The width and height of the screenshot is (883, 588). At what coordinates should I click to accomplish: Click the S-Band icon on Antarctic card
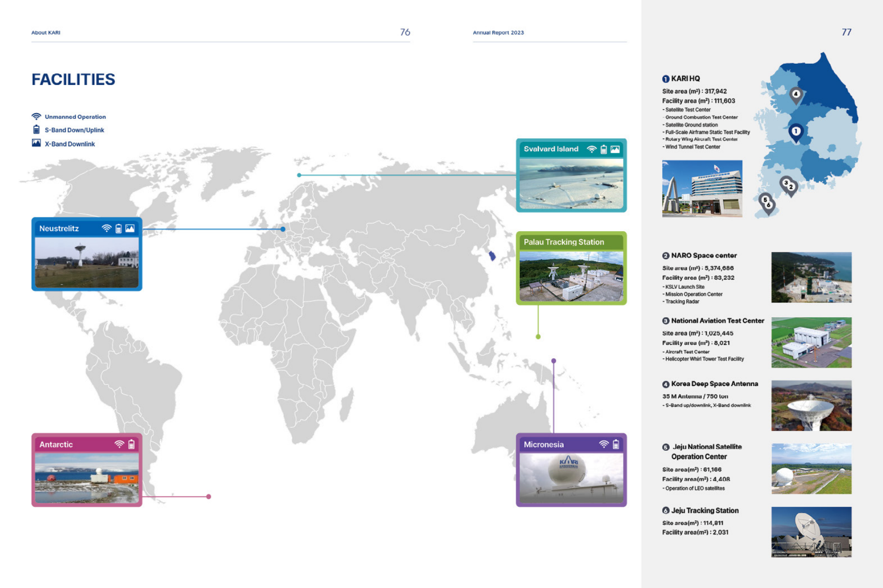coord(132,444)
